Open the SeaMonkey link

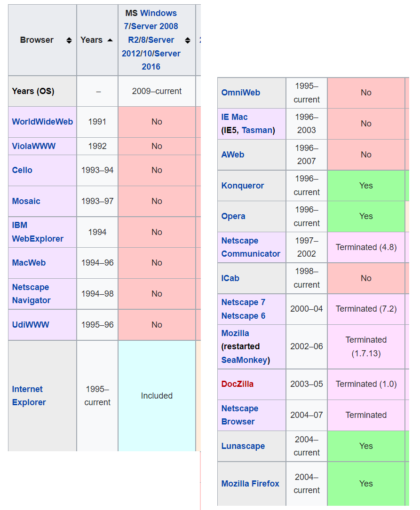click(244, 360)
